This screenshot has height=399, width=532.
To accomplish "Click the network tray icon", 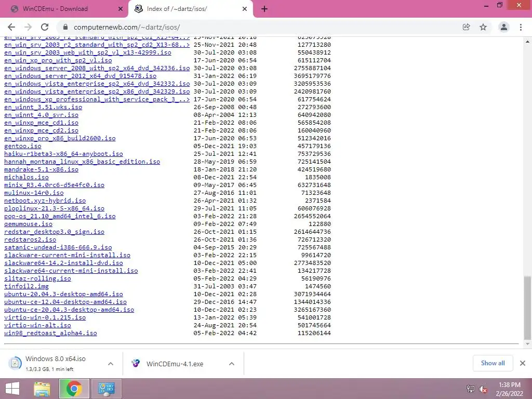I will [x=470, y=389].
